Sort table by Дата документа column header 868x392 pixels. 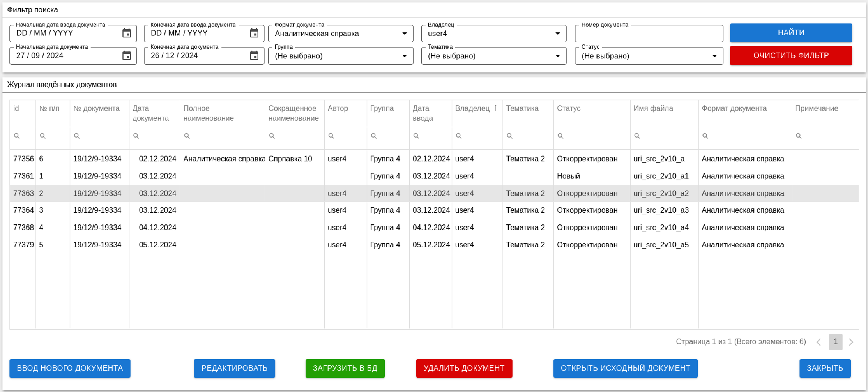pyautogui.click(x=150, y=113)
